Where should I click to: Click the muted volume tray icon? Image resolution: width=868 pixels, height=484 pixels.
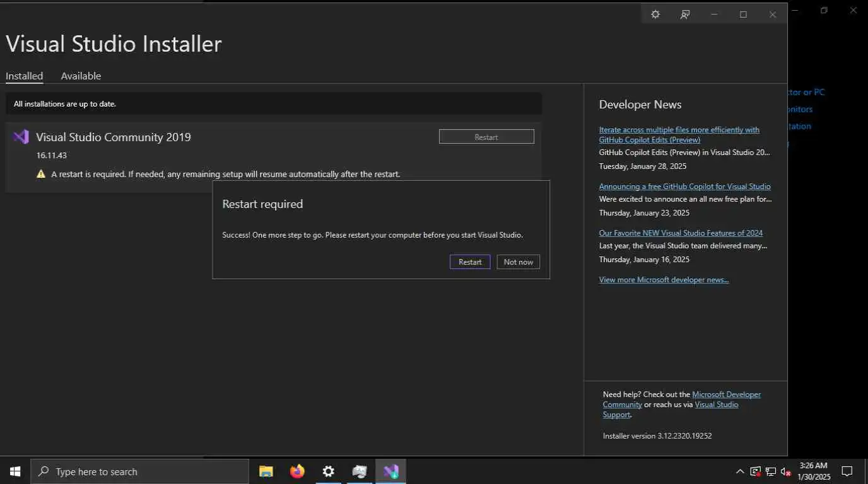pos(786,471)
